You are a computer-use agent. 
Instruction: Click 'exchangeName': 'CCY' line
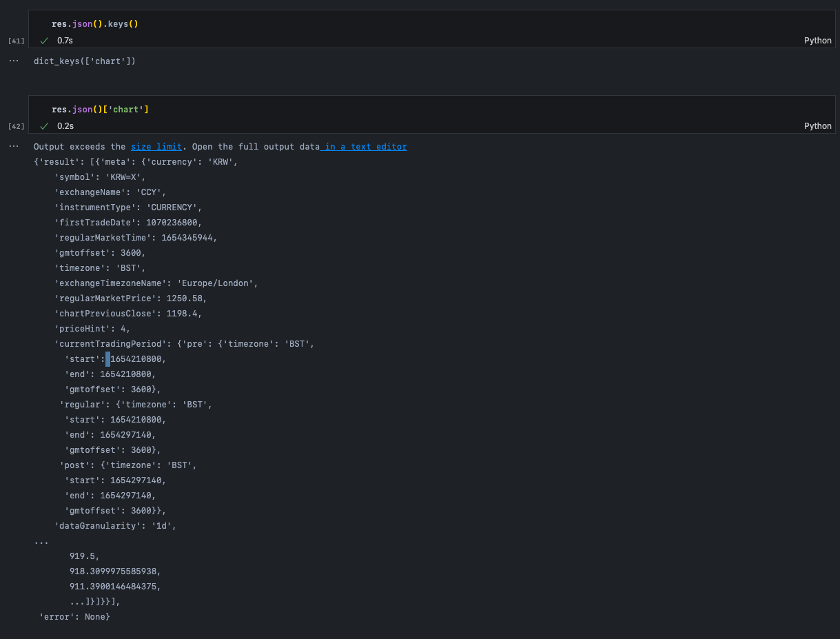(x=110, y=192)
